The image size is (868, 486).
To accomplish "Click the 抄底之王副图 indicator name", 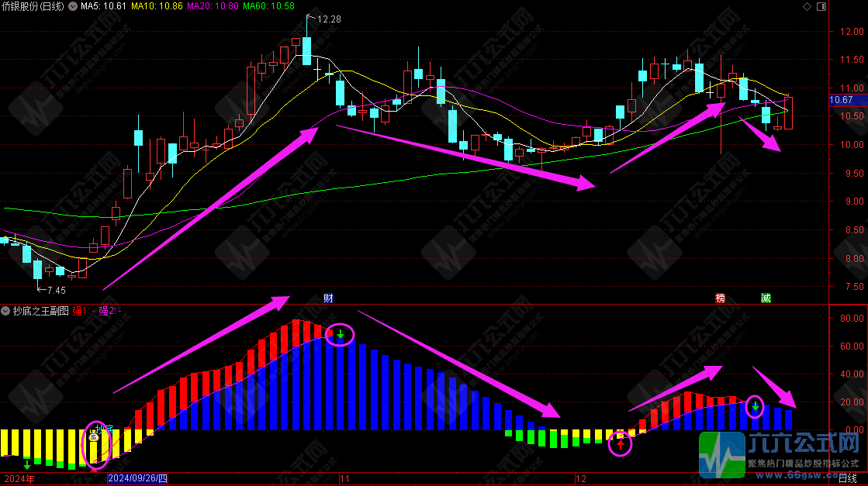I will point(40,311).
